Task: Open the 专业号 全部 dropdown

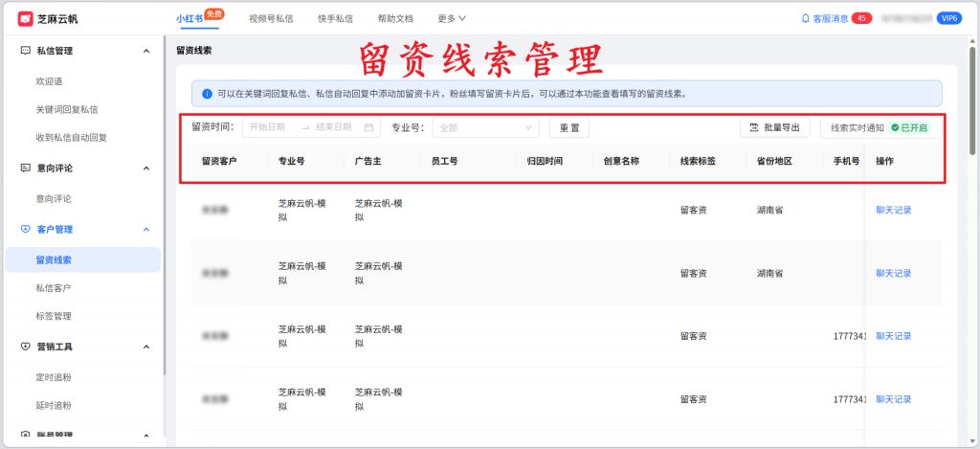Action: pos(485,127)
